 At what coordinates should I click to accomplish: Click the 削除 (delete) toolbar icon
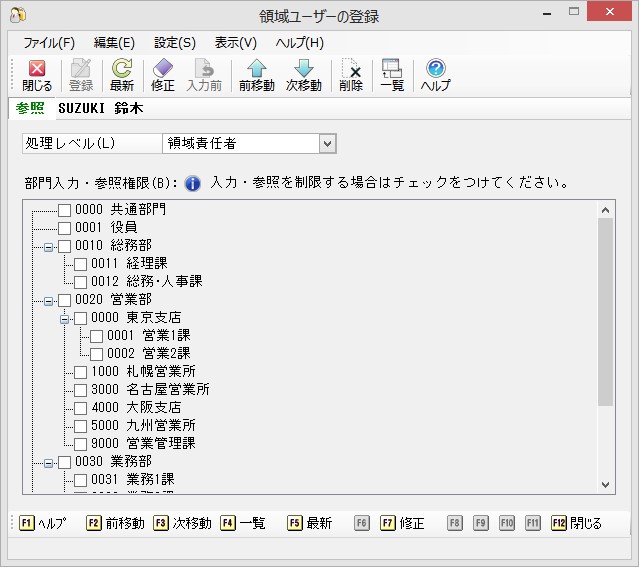[x=351, y=69]
